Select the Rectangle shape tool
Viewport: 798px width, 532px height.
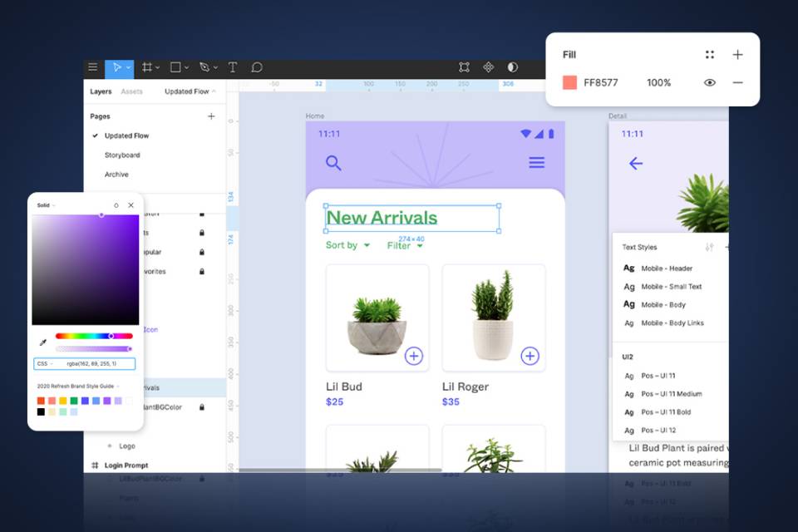tap(177, 67)
